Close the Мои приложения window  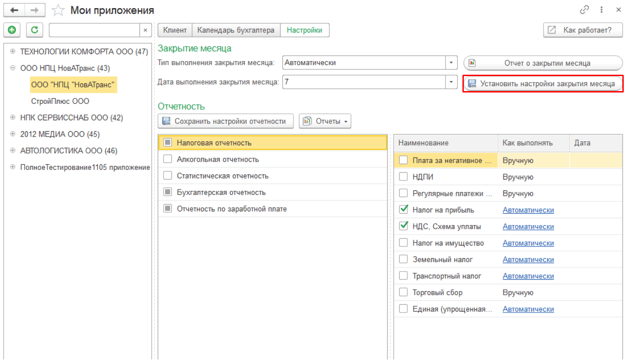[x=618, y=10]
